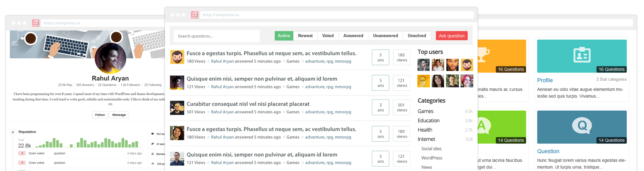Open the dark-haired woman's avatar in Top users
Viewport: 644px width, 171px height.
[438, 81]
